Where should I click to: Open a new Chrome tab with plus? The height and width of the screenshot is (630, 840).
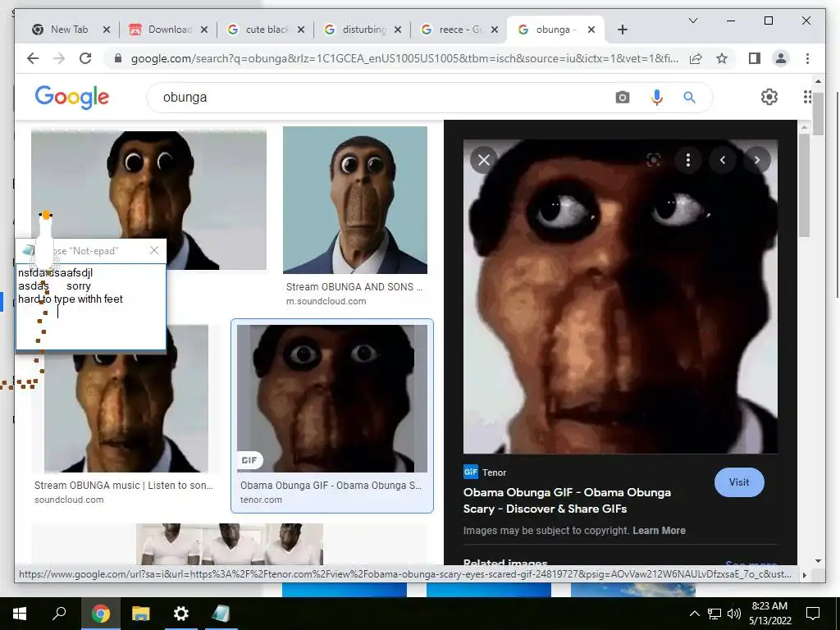622,30
